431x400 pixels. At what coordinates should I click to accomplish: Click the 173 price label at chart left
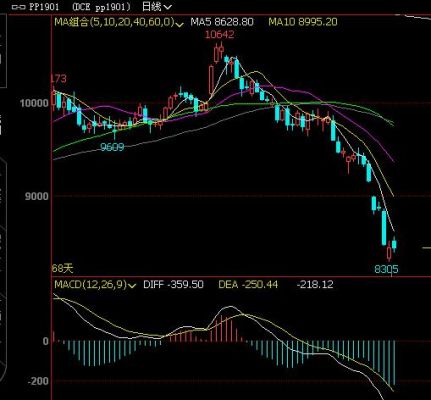(59, 79)
